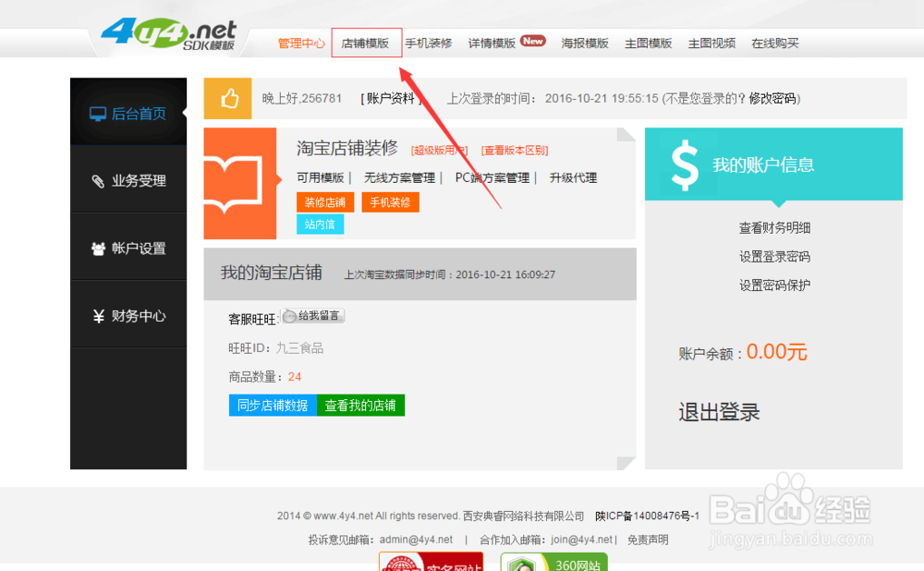Click the monitor icon beside 后台首页
Viewport: 924px width, 571px height.
pos(98,114)
